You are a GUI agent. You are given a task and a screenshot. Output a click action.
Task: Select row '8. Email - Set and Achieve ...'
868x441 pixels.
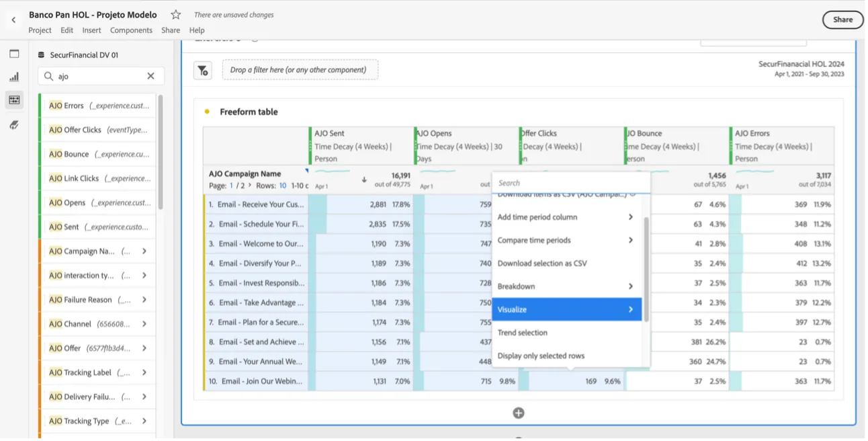(256, 342)
